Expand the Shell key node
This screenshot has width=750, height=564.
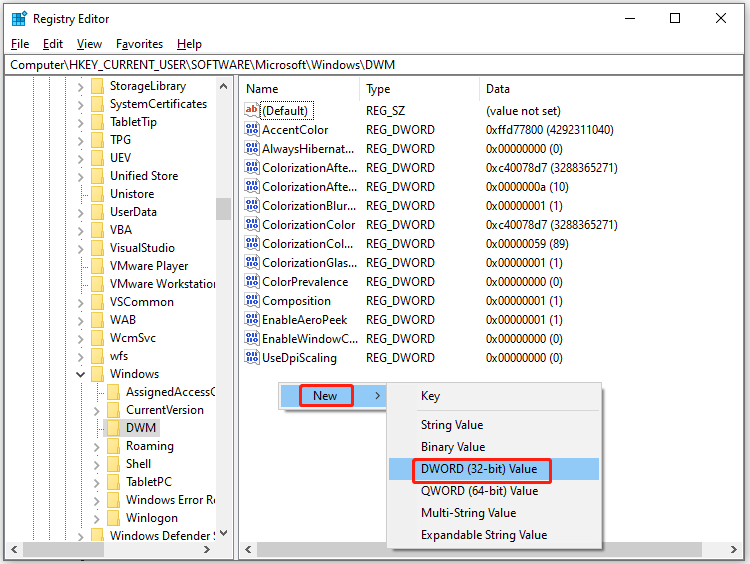pos(97,465)
